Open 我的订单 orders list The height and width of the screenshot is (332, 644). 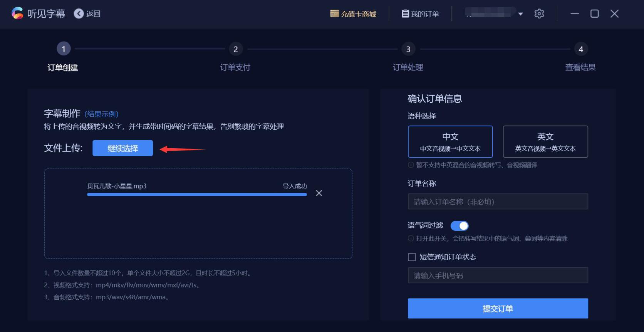point(420,14)
